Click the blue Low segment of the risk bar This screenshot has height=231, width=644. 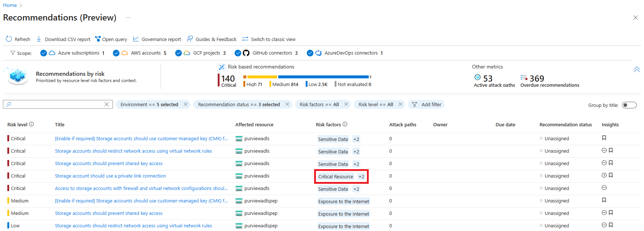pos(323,77)
